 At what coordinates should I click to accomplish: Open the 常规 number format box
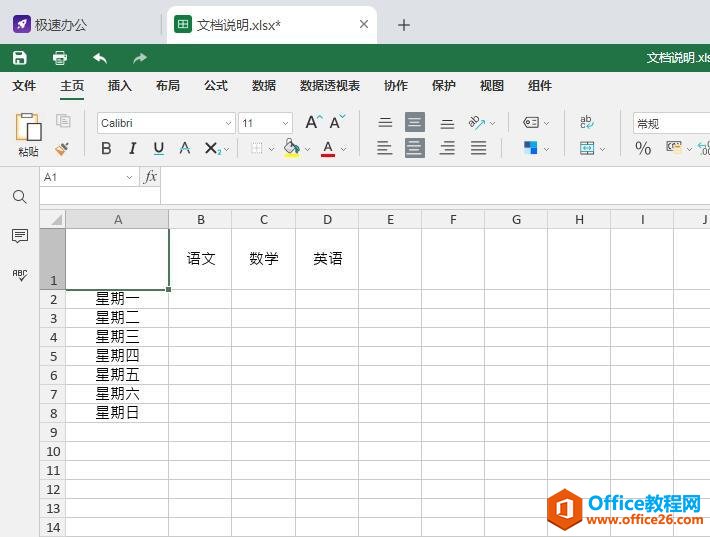[671, 123]
